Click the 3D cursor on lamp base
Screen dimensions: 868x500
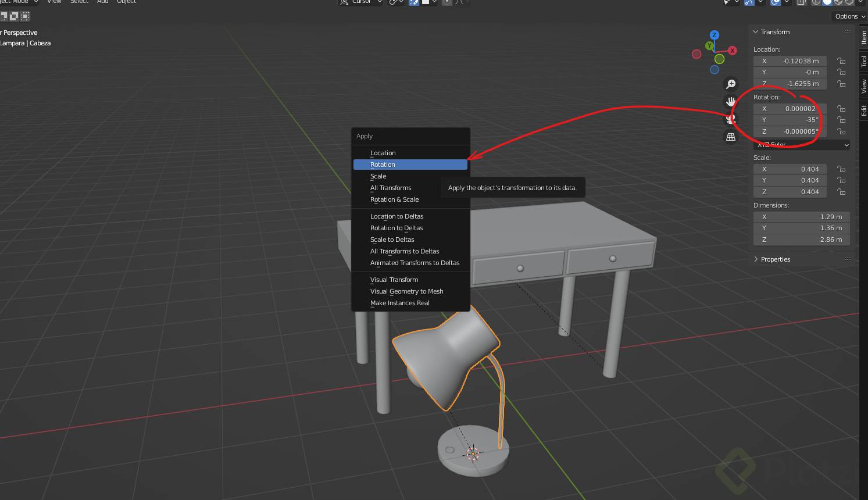(473, 453)
